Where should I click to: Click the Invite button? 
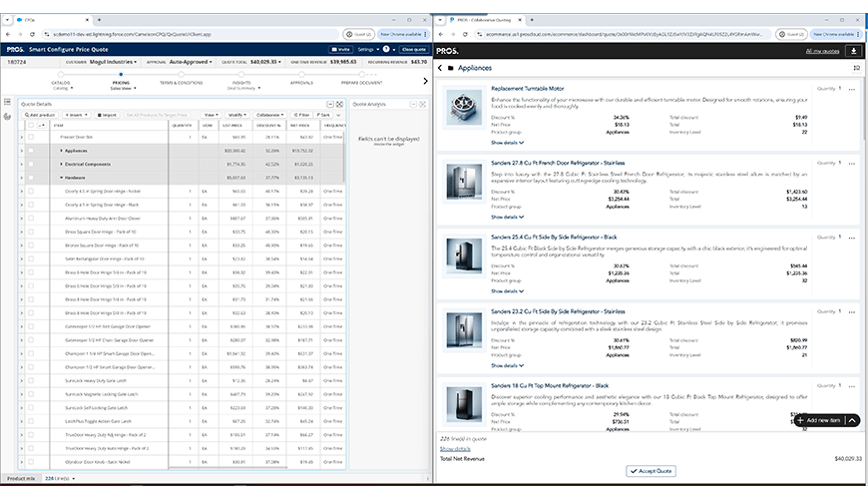pos(340,49)
